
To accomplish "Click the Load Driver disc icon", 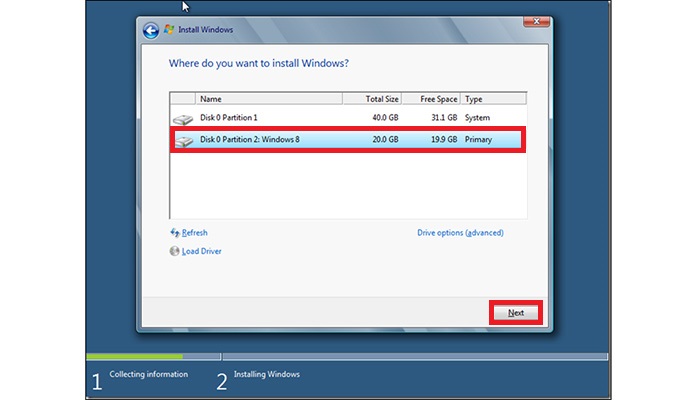I will coord(175,251).
